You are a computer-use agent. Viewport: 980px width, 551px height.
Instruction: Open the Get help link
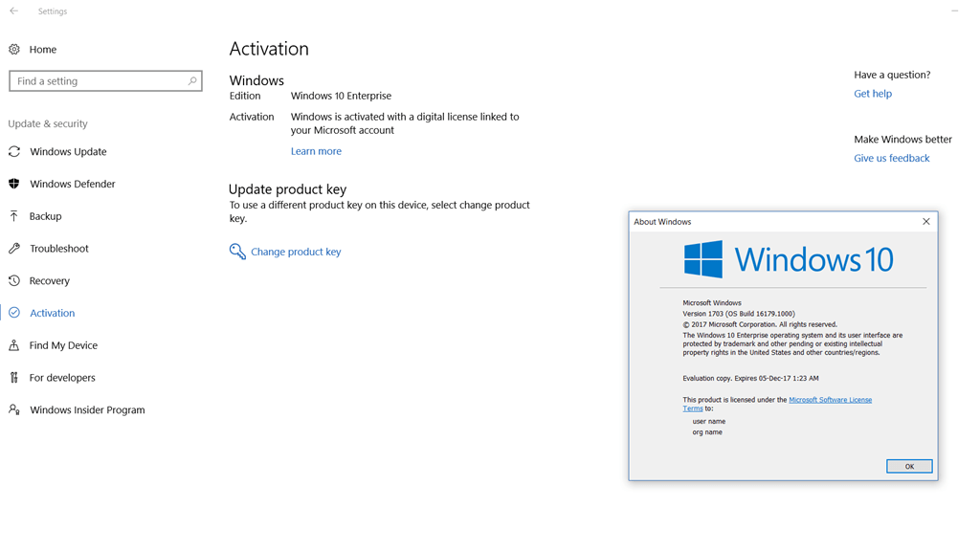pos(873,94)
